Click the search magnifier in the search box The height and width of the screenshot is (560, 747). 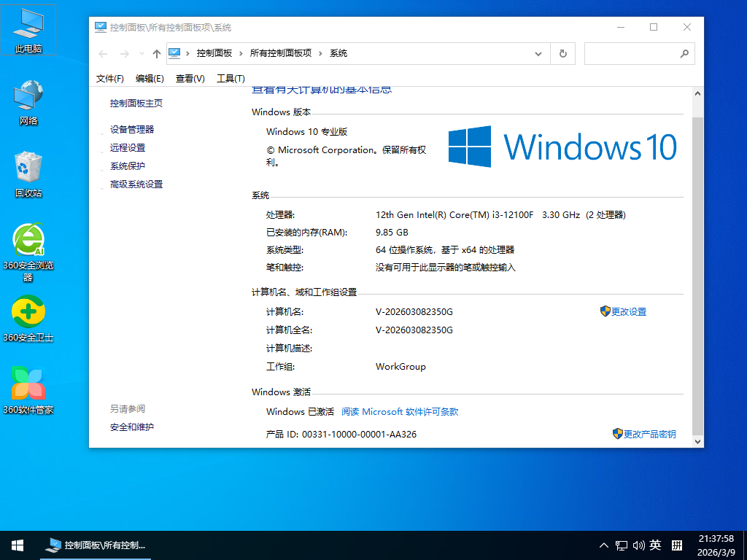coord(684,53)
